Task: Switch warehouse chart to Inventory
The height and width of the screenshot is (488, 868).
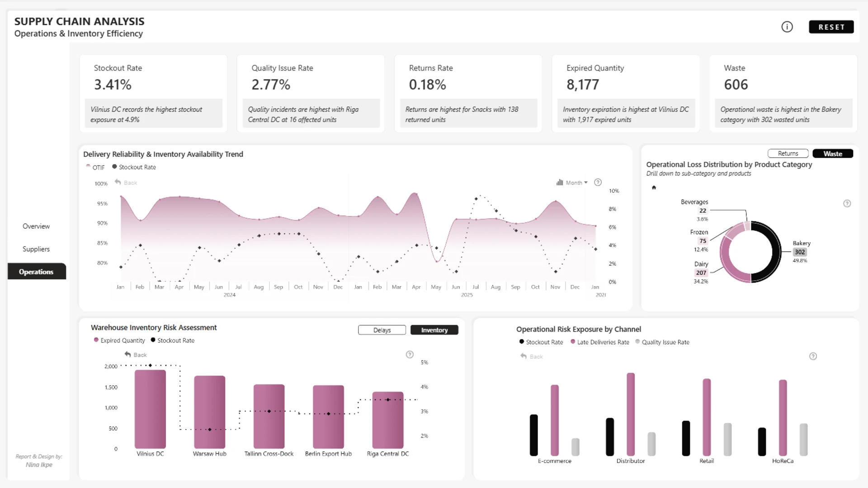Action: pyautogui.click(x=434, y=330)
